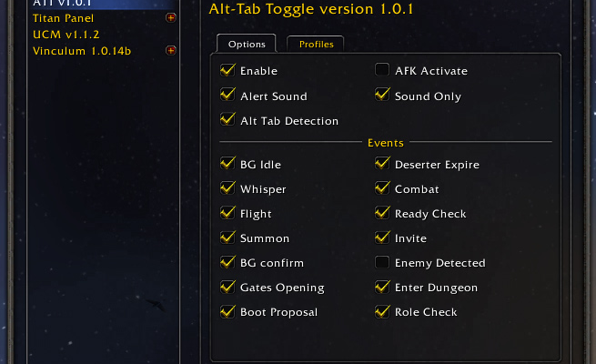Disable the Boot Proposal event
The width and height of the screenshot is (596, 364).
pos(227,312)
